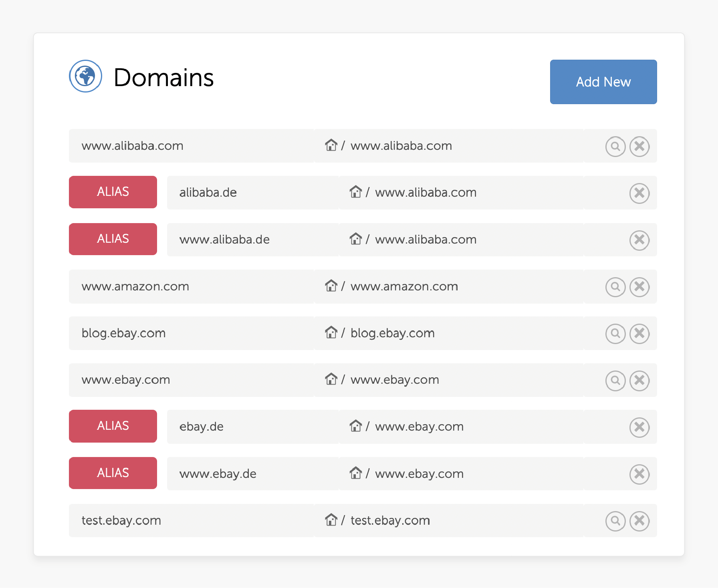Select the ebay.de domain name field
The height and width of the screenshot is (588, 718).
253,427
